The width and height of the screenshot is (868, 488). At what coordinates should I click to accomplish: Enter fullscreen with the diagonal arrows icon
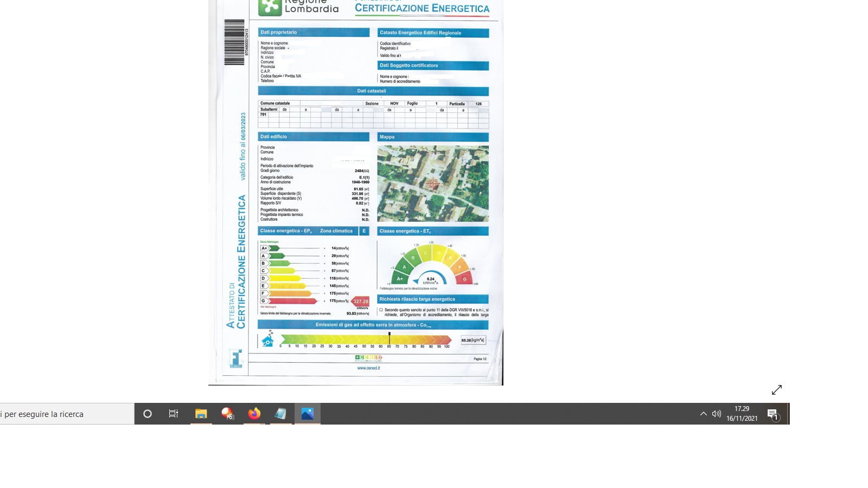click(777, 390)
